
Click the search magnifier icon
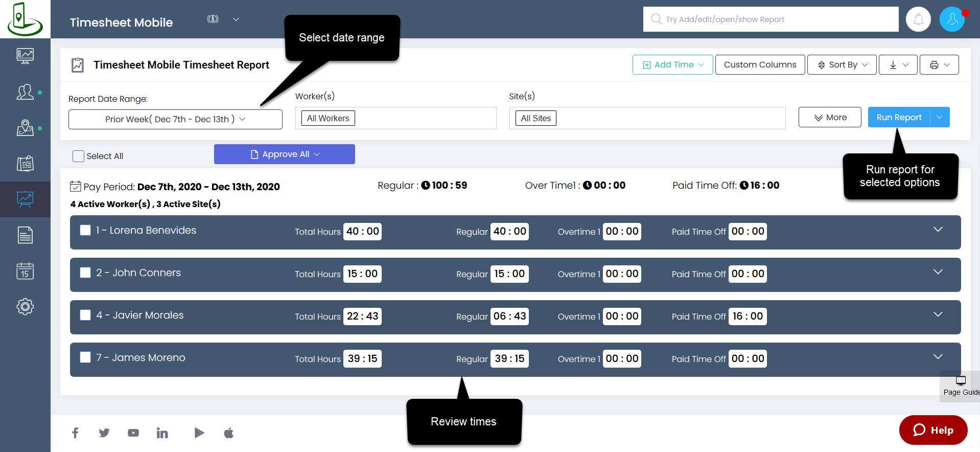(x=656, y=19)
